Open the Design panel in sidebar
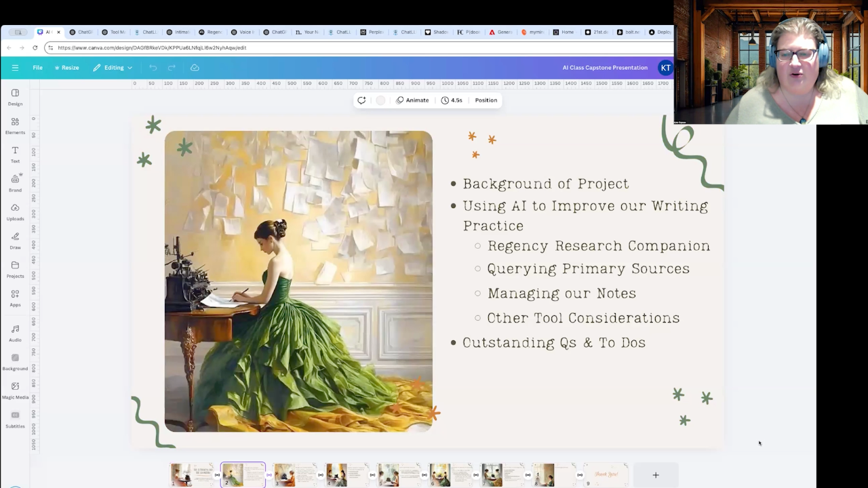This screenshot has height=488, width=868. click(x=15, y=97)
